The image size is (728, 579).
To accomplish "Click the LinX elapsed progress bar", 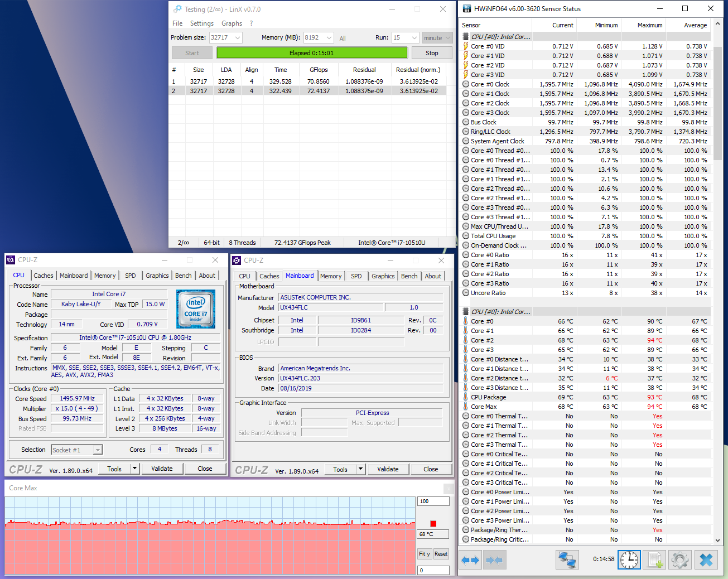I will point(312,53).
